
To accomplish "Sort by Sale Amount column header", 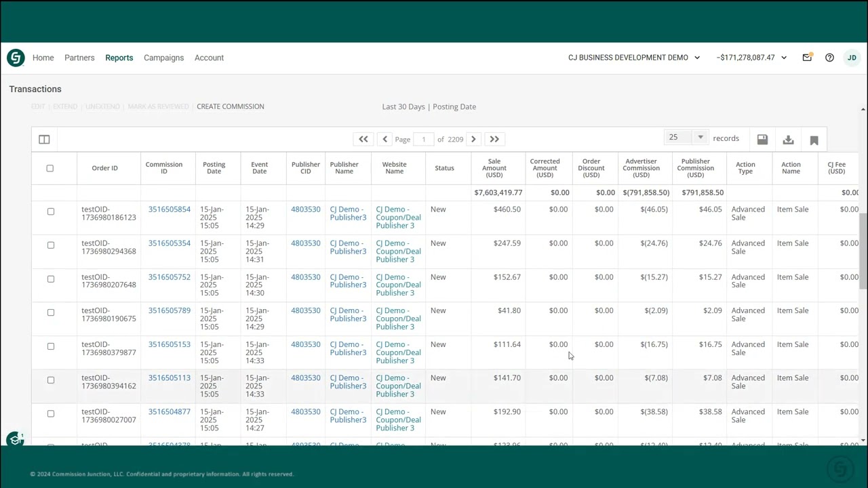I will (494, 168).
